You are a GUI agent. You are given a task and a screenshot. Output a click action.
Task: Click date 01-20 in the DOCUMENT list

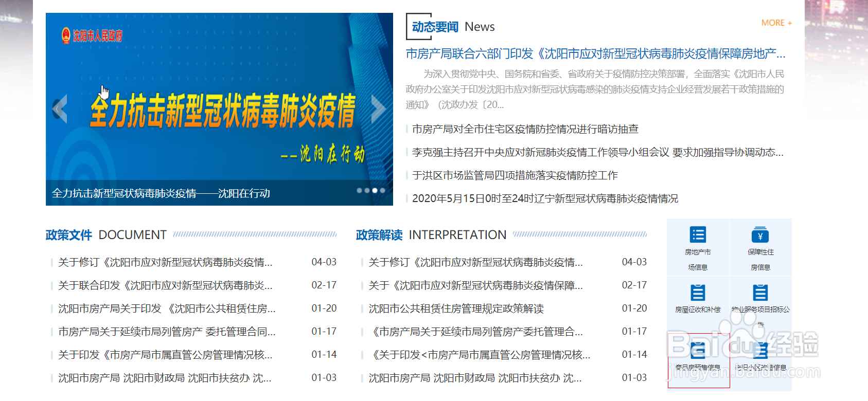coord(324,308)
